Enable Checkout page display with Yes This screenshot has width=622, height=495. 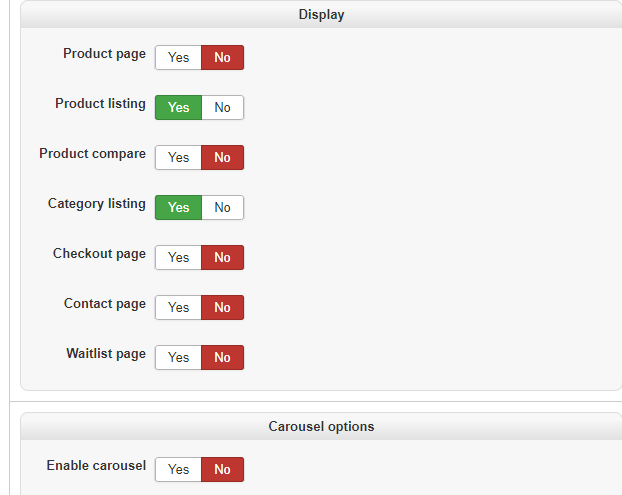coord(178,258)
